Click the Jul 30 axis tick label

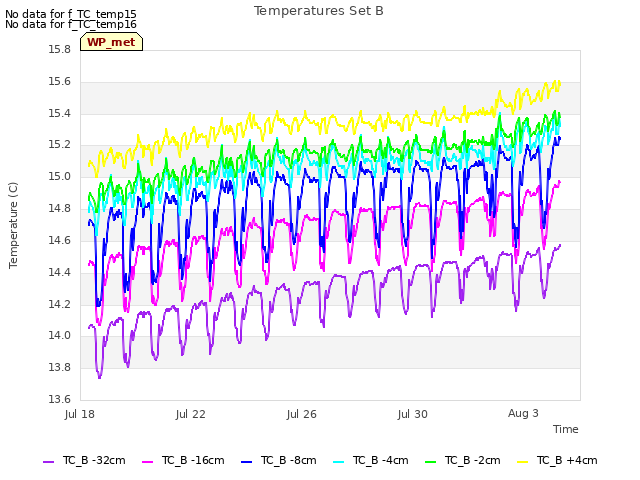point(413,414)
